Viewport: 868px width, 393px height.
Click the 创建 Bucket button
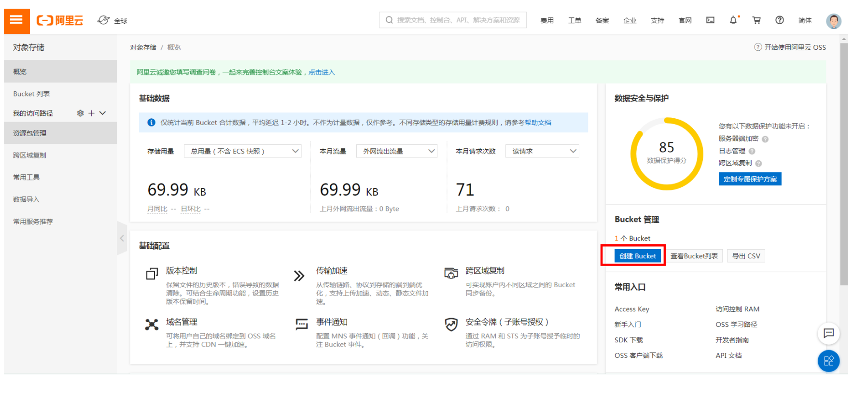[638, 256]
